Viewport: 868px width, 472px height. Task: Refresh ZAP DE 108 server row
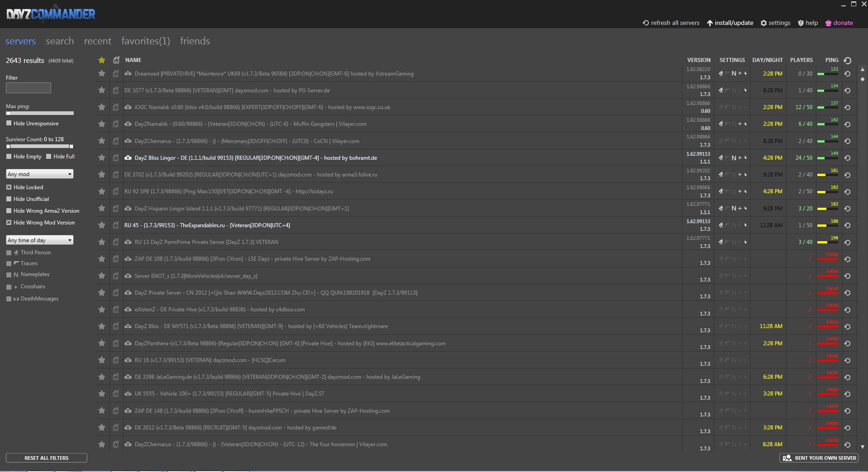848,259
